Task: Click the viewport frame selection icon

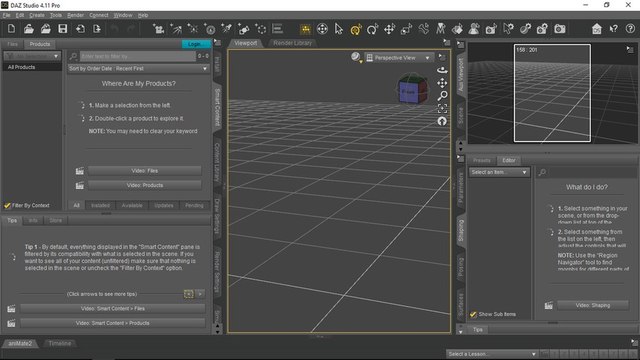Action: 442,109
